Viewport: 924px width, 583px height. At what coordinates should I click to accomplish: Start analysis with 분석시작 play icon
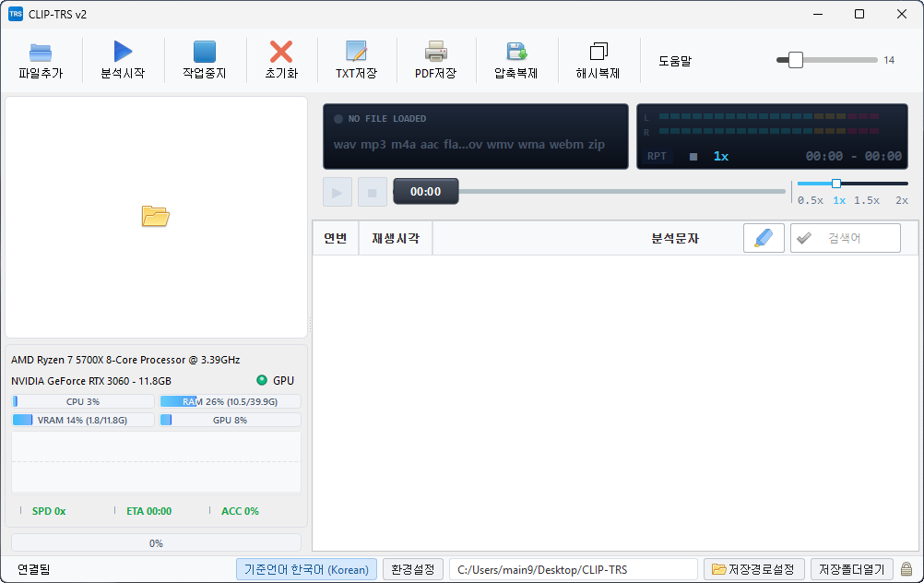[123, 52]
